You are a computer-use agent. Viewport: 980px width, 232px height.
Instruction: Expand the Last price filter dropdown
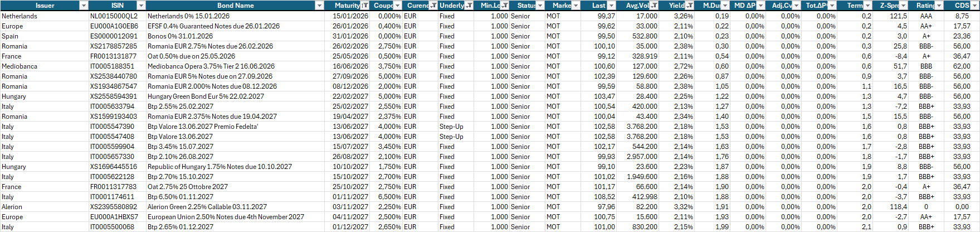611,6
